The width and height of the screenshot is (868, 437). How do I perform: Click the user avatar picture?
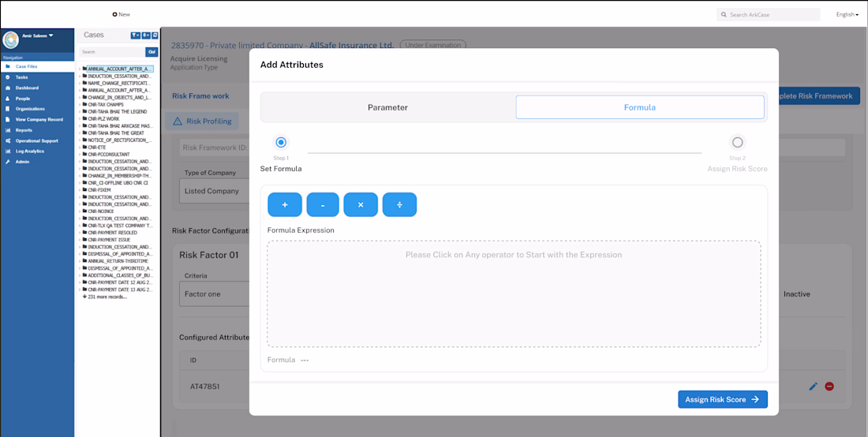pyautogui.click(x=10, y=39)
